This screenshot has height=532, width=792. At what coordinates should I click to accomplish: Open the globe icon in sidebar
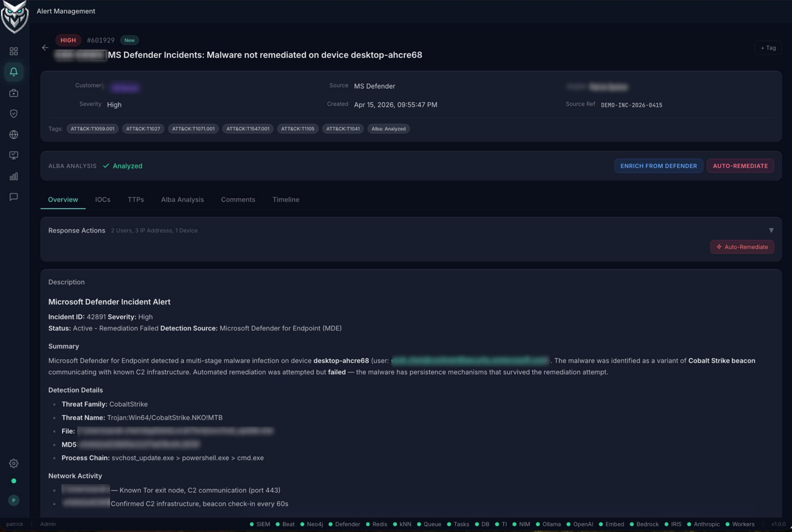tap(14, 135)
